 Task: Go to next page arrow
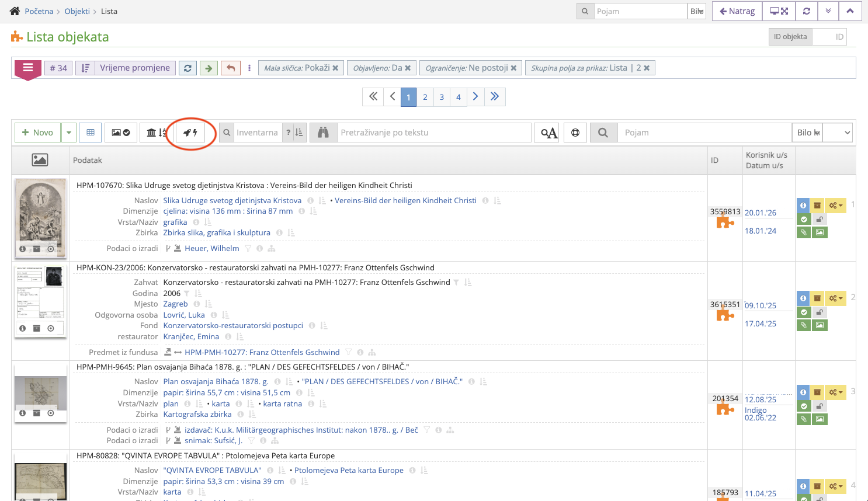[x=475, y=96]
